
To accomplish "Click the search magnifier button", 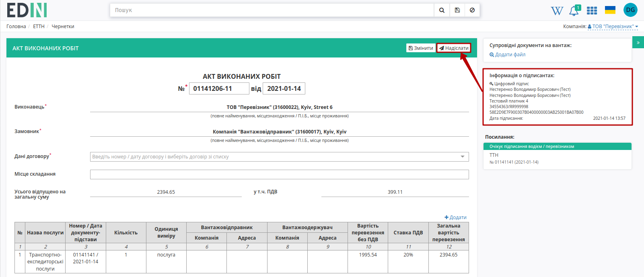I will click(442, 10).
